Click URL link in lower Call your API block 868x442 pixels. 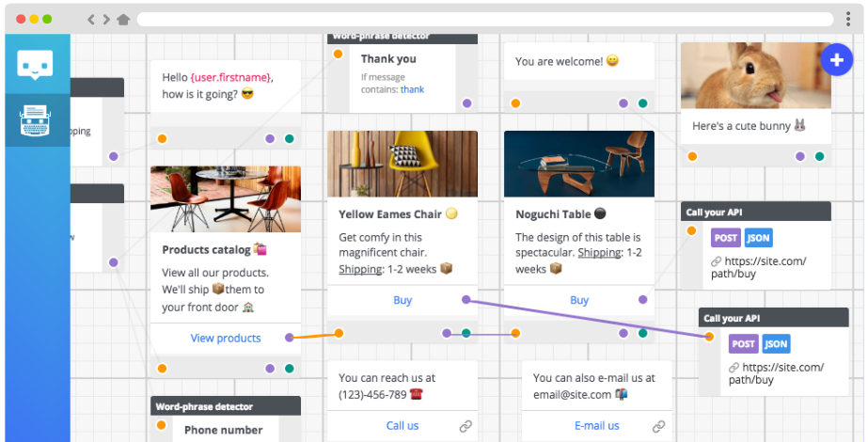pyautogui.click(x=777, y=373)
